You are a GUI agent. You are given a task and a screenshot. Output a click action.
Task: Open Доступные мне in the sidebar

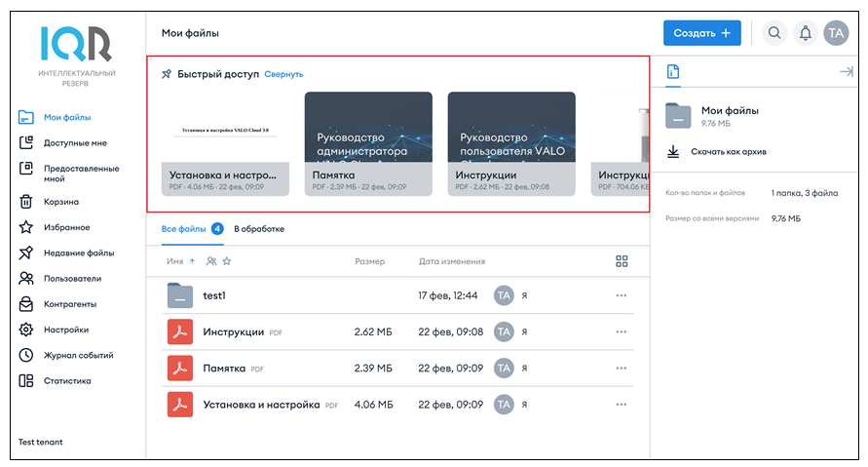point(75,142)
